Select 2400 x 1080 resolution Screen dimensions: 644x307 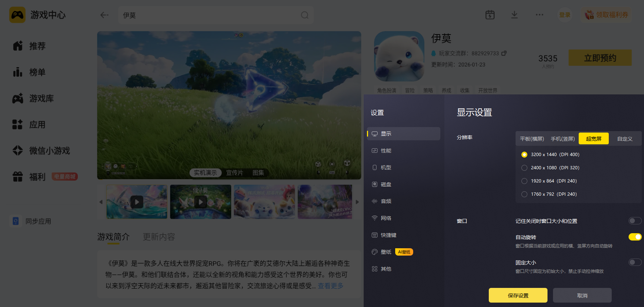(524, 168)
